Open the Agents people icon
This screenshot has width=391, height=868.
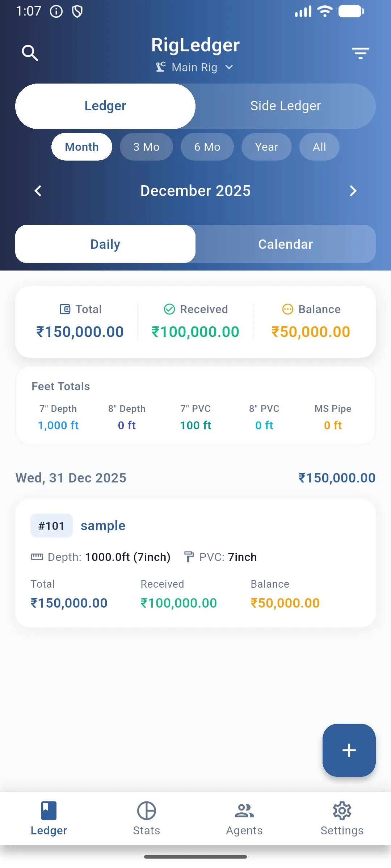pos(244,810)
